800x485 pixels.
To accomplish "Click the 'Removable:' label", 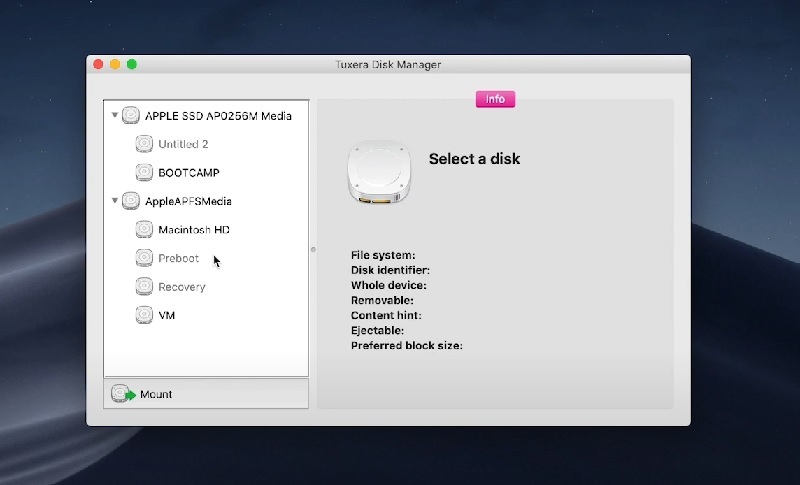I will click(x=382, y=300).
